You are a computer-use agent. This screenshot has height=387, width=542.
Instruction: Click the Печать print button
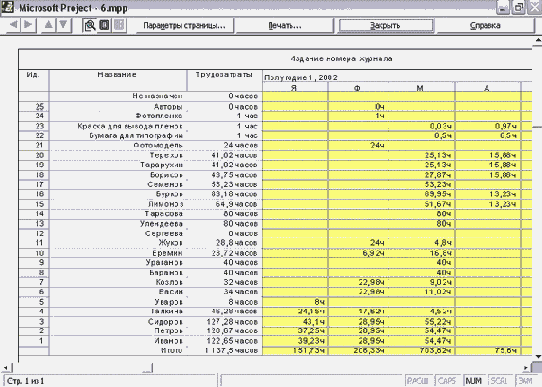(x=285, y=26)
